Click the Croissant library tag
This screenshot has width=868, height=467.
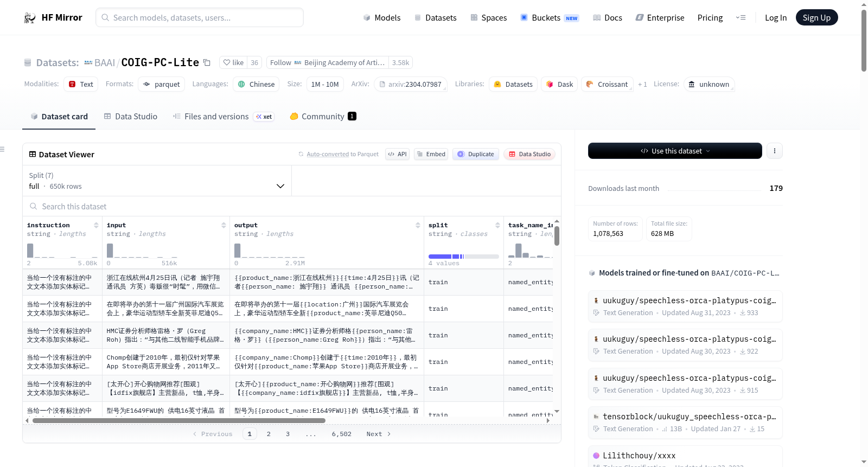pyautogui.click(x=607, y=84)
